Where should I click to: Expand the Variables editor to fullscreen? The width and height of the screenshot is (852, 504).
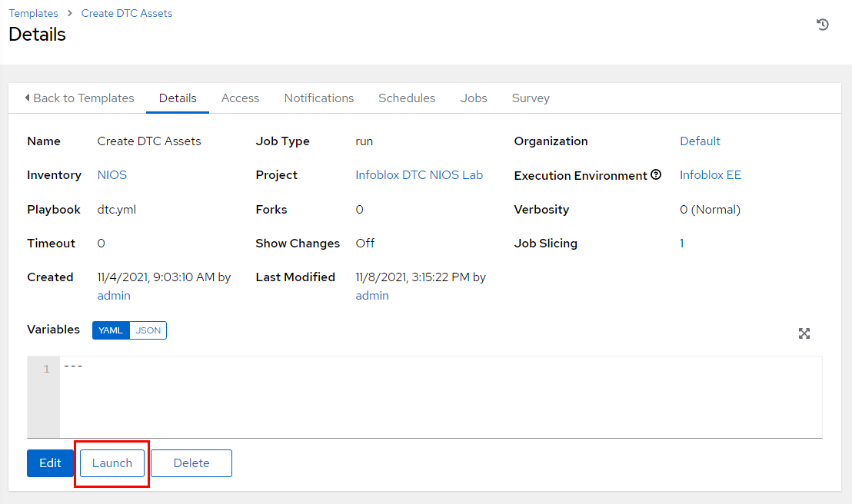point(804,333)
